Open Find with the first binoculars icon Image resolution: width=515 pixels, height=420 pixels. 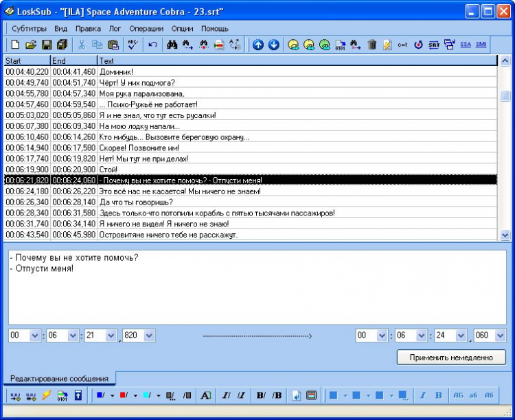(172, 45)
